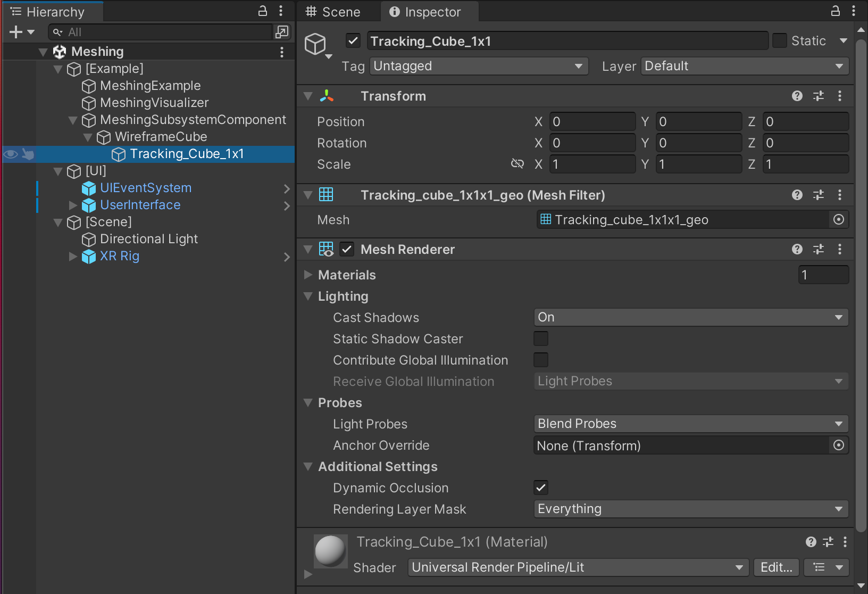Open the Mesh field object picker
The image size is (868, 594).
point(839,219)
